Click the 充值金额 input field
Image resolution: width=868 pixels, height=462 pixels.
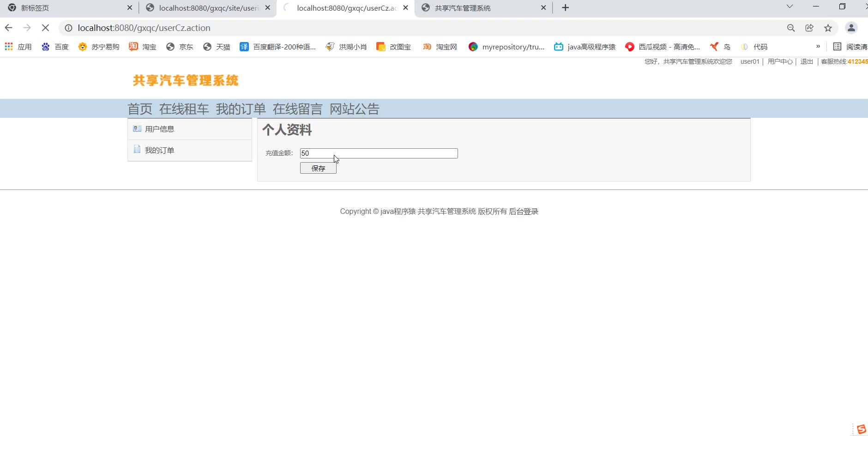coord(379,153)
